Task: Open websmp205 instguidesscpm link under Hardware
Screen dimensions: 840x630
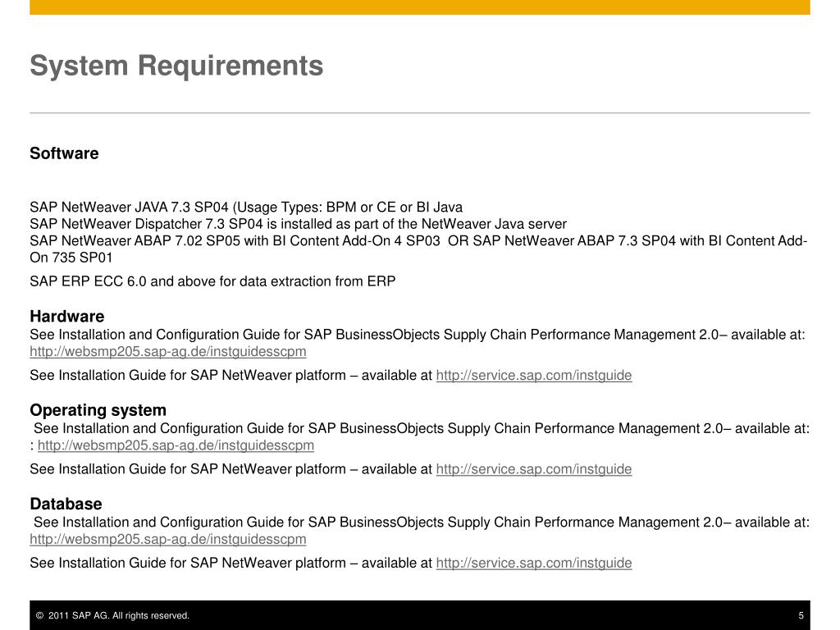Action: (167, 352)
